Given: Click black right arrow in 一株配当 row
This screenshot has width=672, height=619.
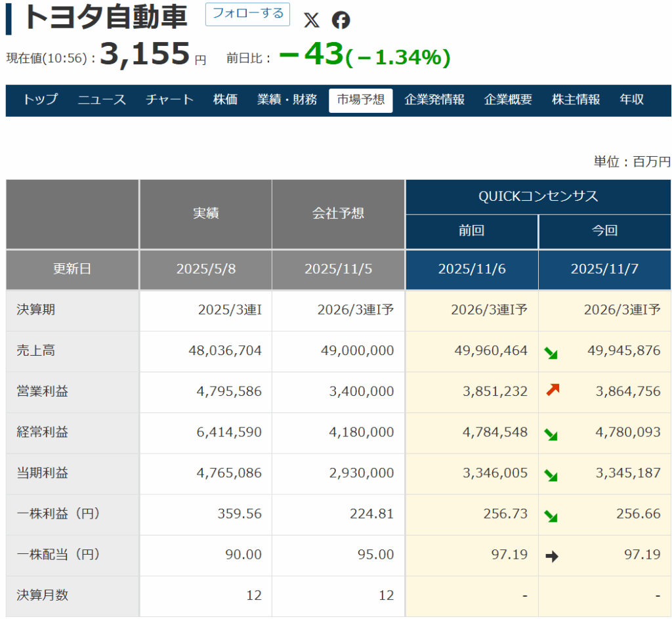Looking at the screenshot, I should (552, 557).
